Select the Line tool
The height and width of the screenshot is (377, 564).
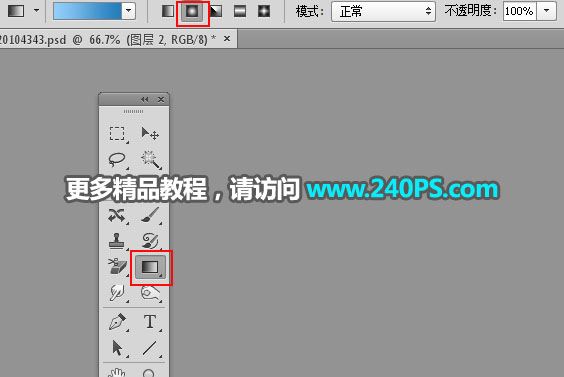(x=150, y=348)
